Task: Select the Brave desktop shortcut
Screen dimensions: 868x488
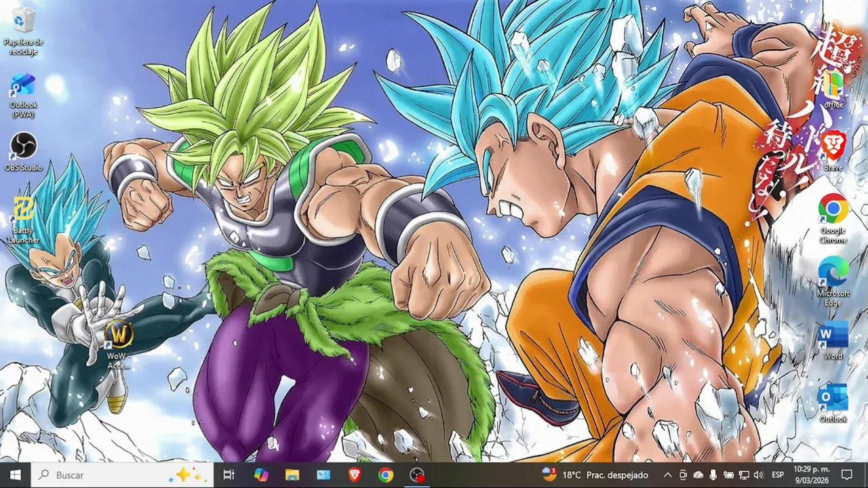Action: coord(833,150)
